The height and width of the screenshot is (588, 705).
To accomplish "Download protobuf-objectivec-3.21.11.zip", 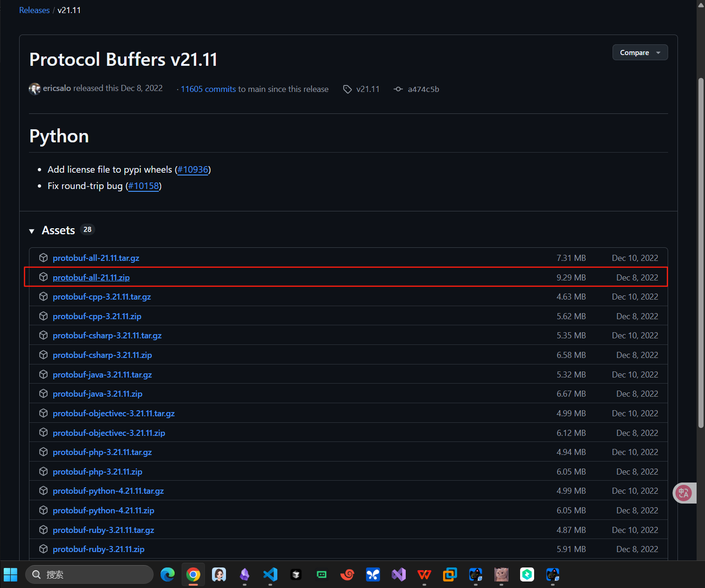I will (x=109, y=433).
